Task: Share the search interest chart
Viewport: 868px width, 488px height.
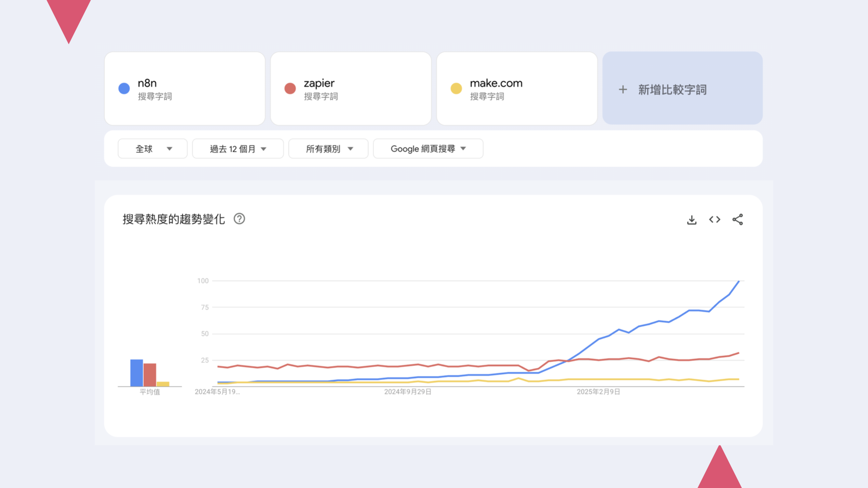Action: tap(738, 220)
